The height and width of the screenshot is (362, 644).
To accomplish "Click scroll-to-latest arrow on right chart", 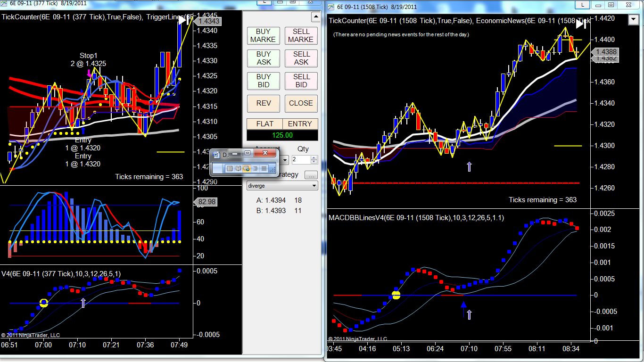I will [581, 23].
